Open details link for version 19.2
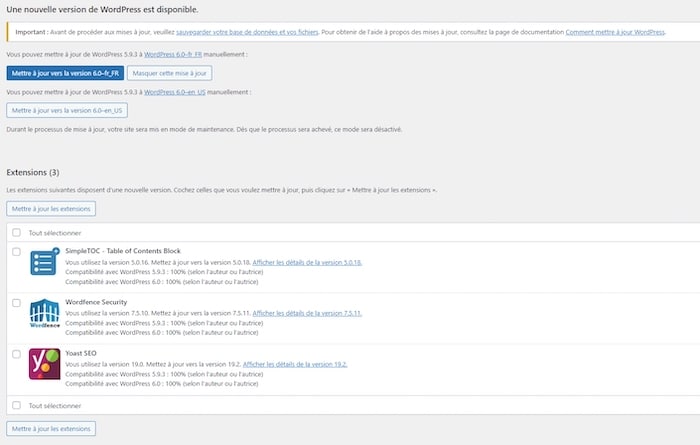This screenshot has height=445, width=700. pos(295,364)
